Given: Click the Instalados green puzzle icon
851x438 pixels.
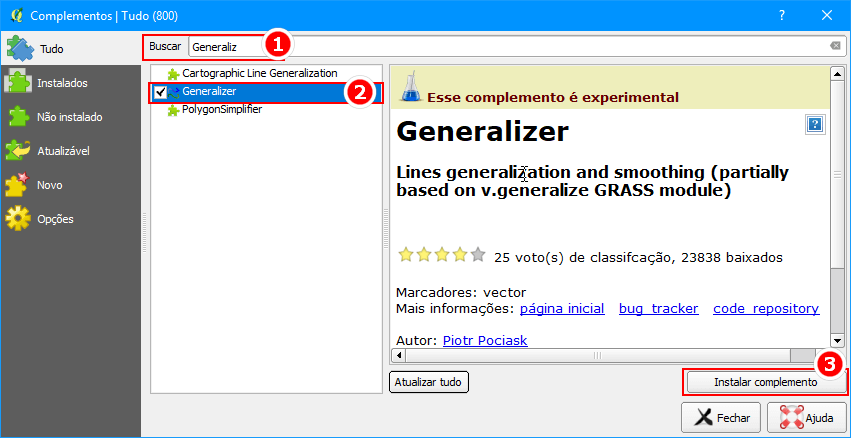Looking at the screenshot, I should pos(18,83).
